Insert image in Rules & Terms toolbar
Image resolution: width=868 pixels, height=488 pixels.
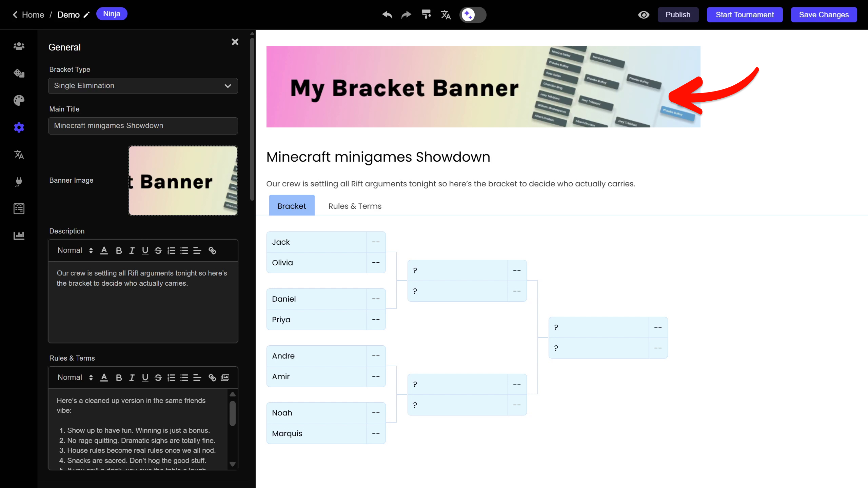[x=225, y=378]
